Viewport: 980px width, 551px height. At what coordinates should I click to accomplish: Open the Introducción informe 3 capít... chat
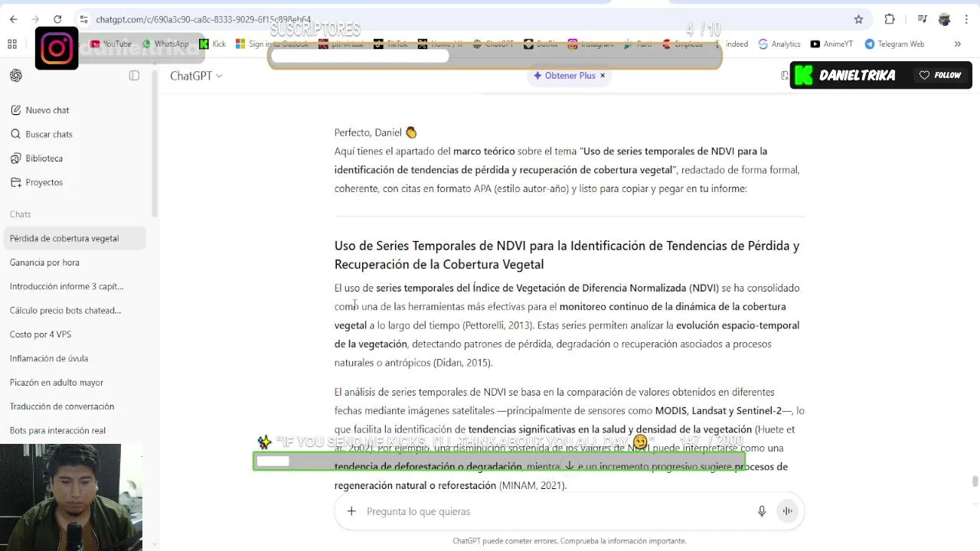74,286
